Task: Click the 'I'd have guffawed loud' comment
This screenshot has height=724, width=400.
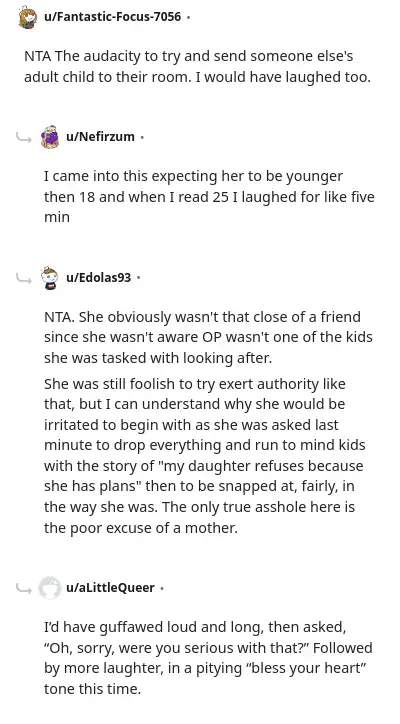Action: [x=208, y=658]
